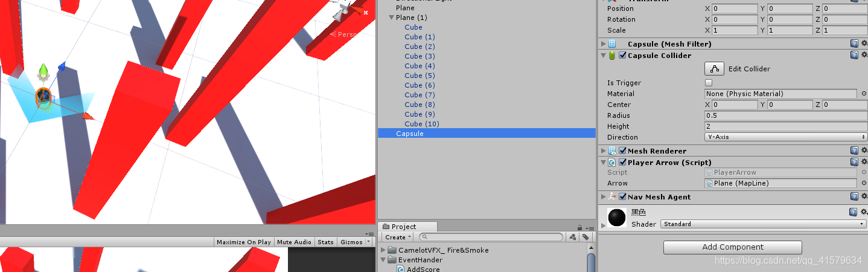Toggle Stats overlay in Game view
868x272 pixels.
[x=325, y=242]
